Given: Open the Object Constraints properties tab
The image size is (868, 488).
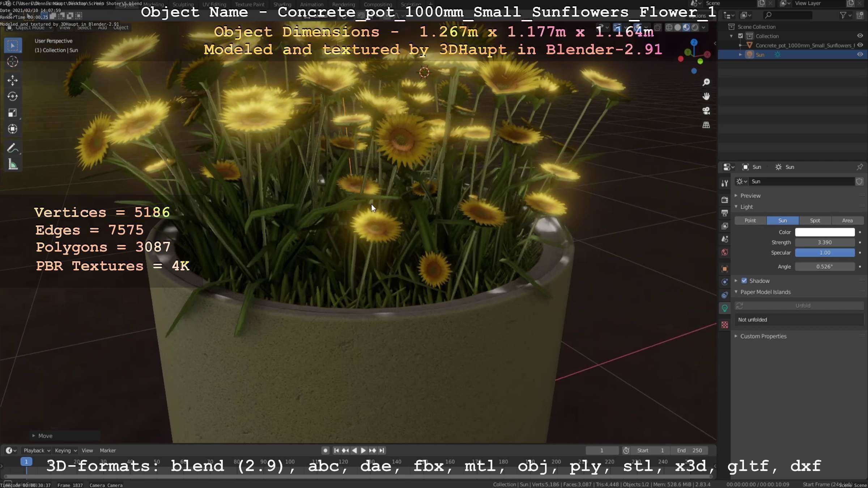Looking at the screenshot, I should pos(724,295).
